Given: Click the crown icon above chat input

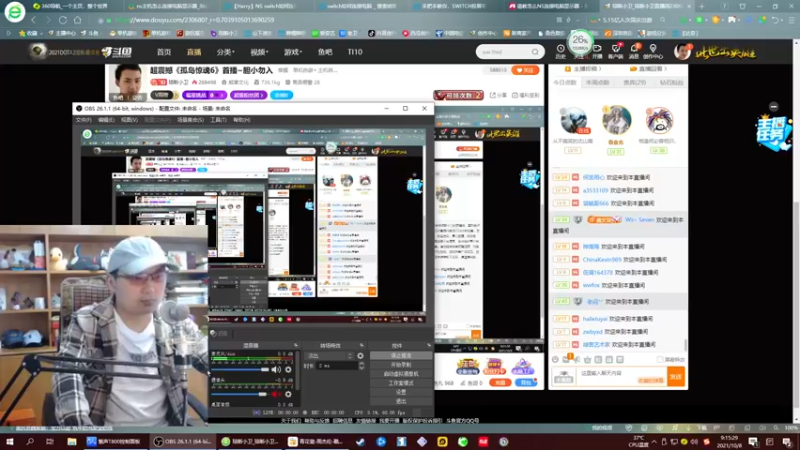Looking at the screenshot, I should [x=587, y=359].
